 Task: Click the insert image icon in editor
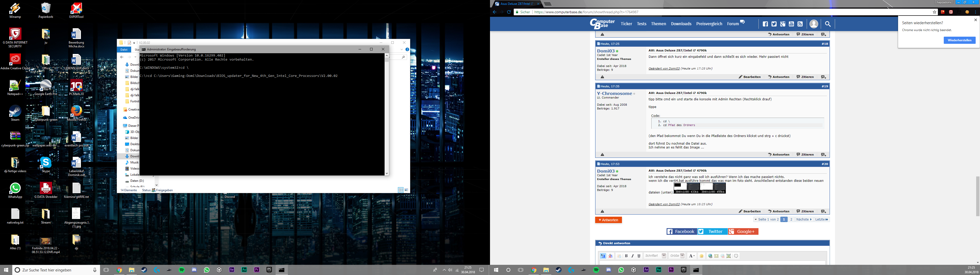point(729,256)
